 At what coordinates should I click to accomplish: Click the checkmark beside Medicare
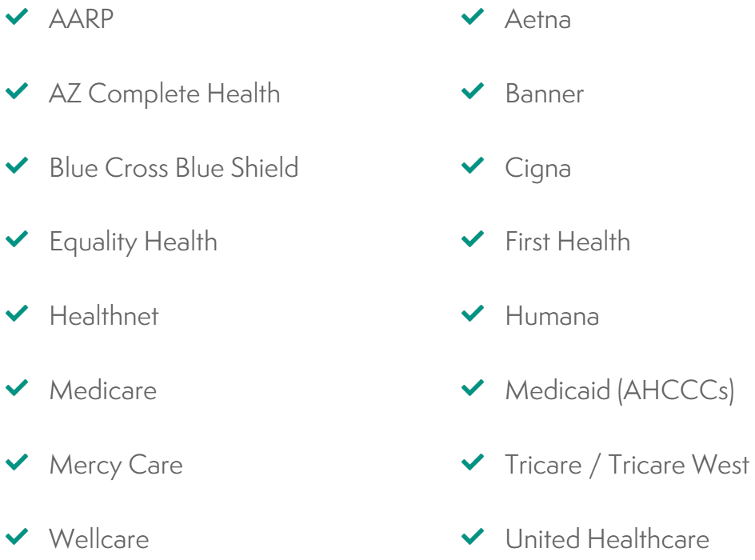pyautogui.click(x=17, y=388)
